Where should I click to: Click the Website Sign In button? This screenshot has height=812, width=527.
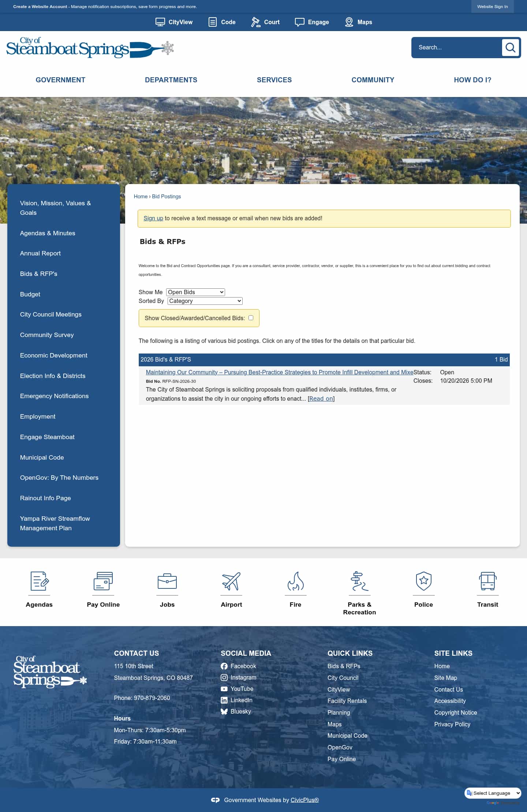pos(493,7)
